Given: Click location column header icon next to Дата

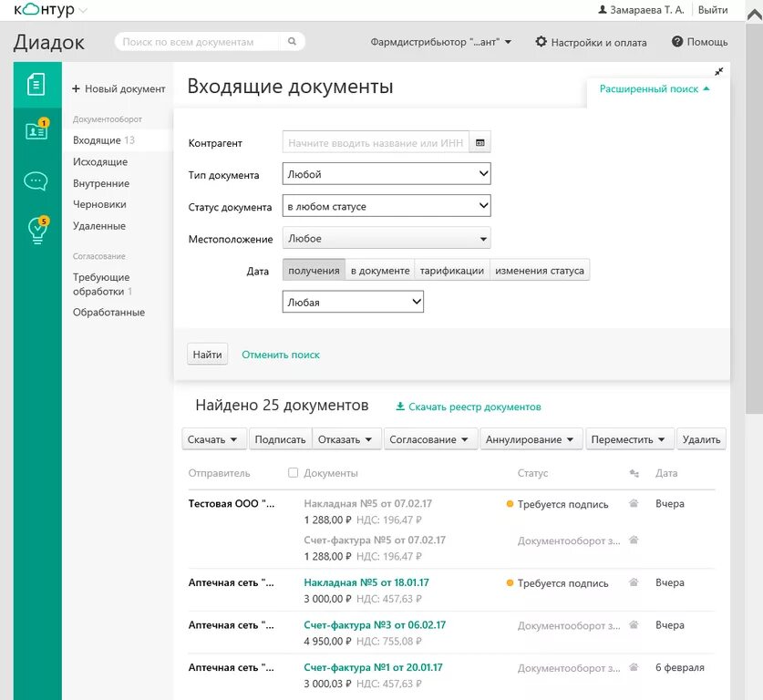Looking at the screenshot, I should coord(634,473).
